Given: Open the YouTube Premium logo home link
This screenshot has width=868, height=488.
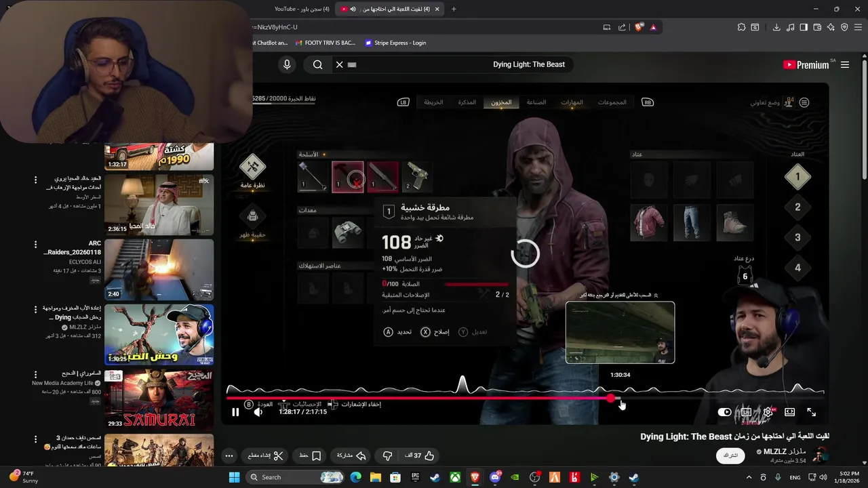Looking at the screenshot, I should coord(806,65).
